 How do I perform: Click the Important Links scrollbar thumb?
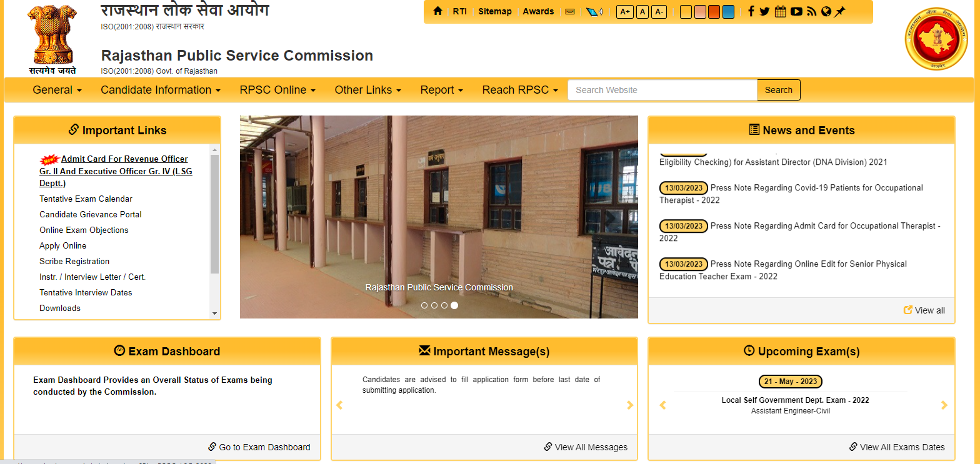click(x=214, y=214)
